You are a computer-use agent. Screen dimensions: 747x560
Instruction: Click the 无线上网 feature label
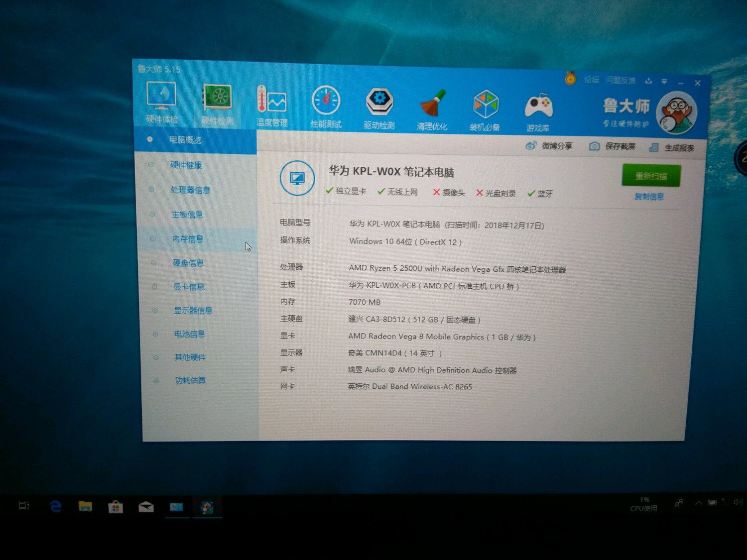(402, 192)
